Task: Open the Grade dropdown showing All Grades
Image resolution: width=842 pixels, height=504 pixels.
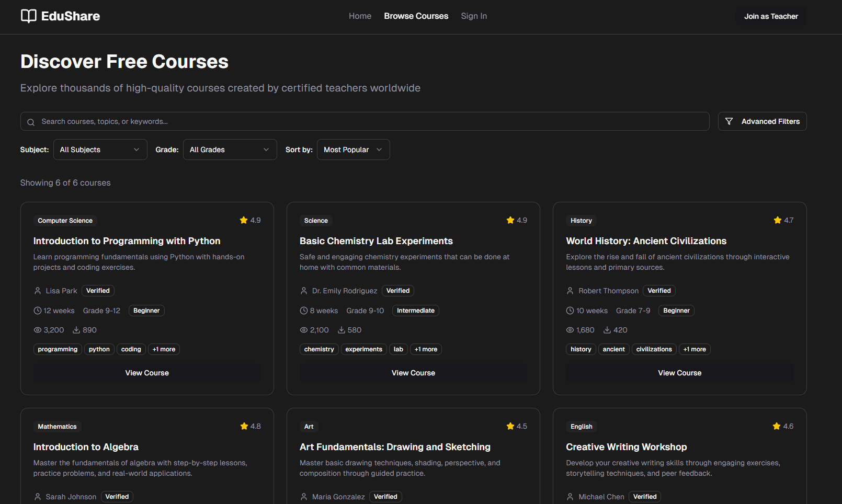Action: point(230,150)
